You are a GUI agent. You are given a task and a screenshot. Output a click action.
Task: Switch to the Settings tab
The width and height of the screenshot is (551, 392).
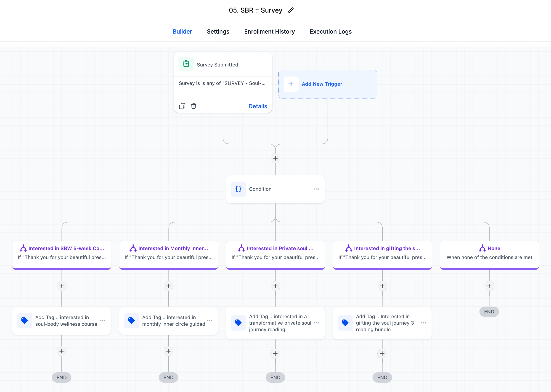[x=218, y=32]
